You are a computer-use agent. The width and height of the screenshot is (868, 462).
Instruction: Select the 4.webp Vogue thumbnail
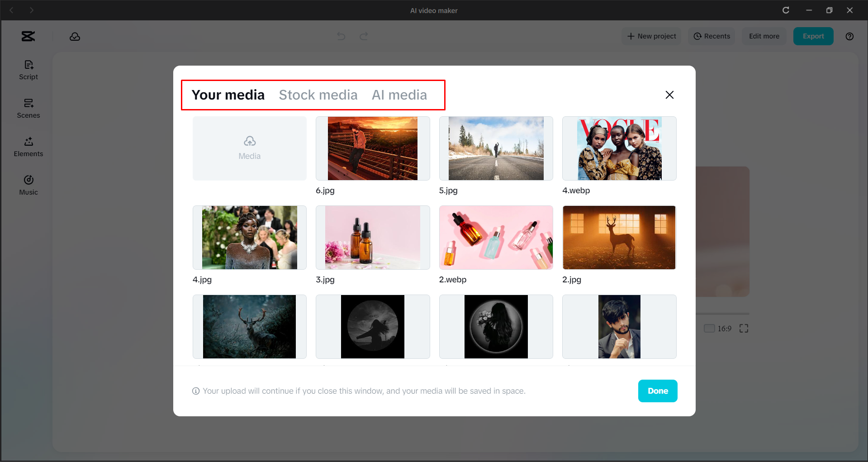click(619, 148)
